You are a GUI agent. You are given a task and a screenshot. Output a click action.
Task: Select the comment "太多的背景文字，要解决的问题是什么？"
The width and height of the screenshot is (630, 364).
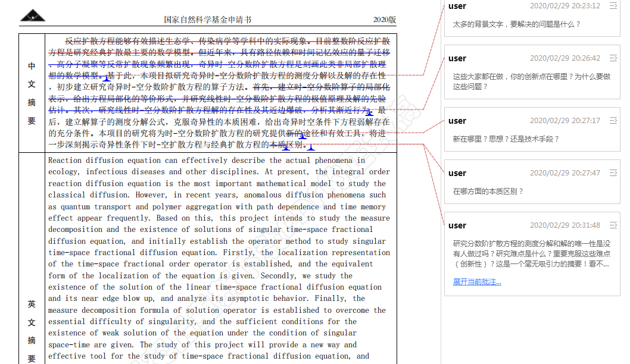point(516,24)
